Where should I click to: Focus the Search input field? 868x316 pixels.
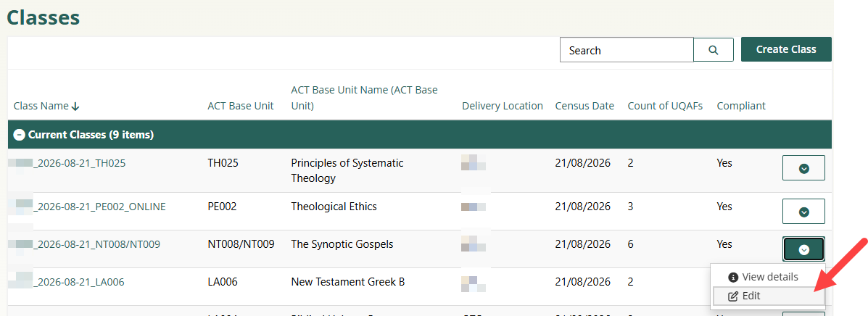[627, 50]
